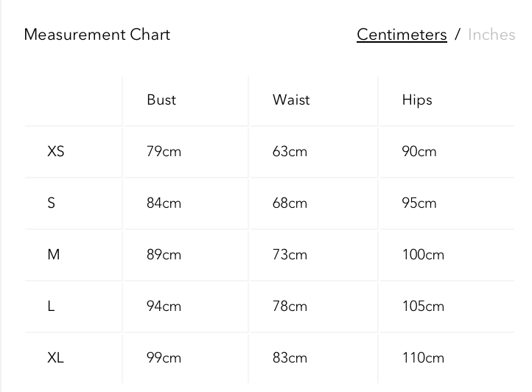Click the Hips column header

point(417,100)
